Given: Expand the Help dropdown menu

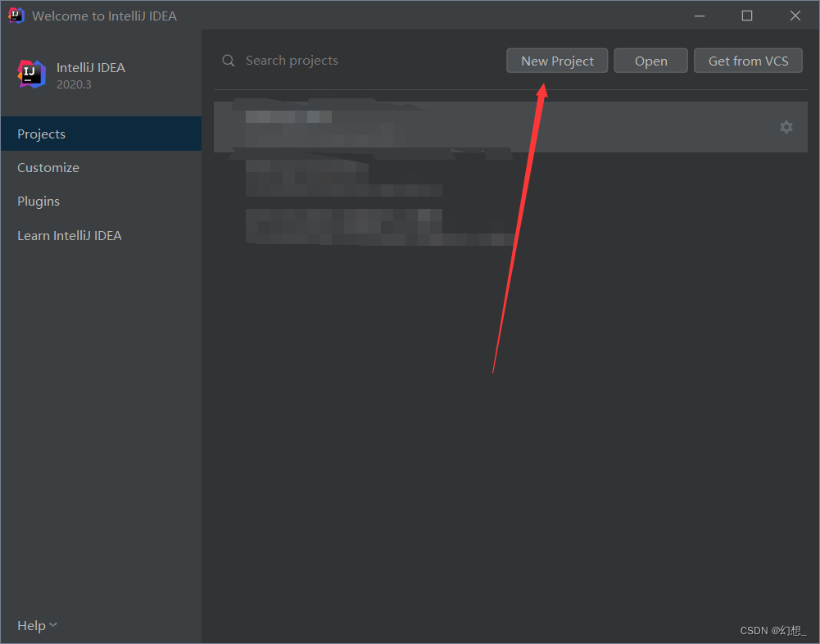Looking at the screenshot, I should [x=37, y=625].
